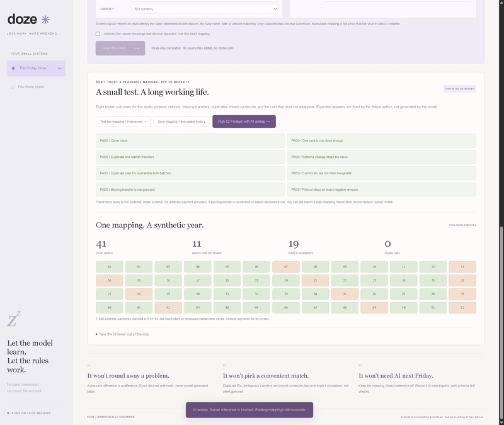Screen dimensions: 504x425
Task: Select 'PASS / Missing transfer is not guessed'
Action: pos(190,190)
